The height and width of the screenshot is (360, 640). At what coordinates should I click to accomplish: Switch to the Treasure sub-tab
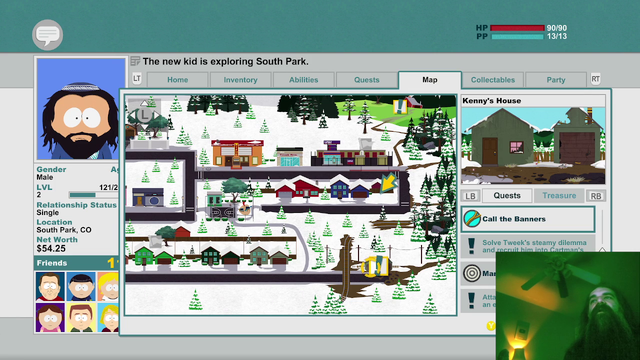[559, 196]
